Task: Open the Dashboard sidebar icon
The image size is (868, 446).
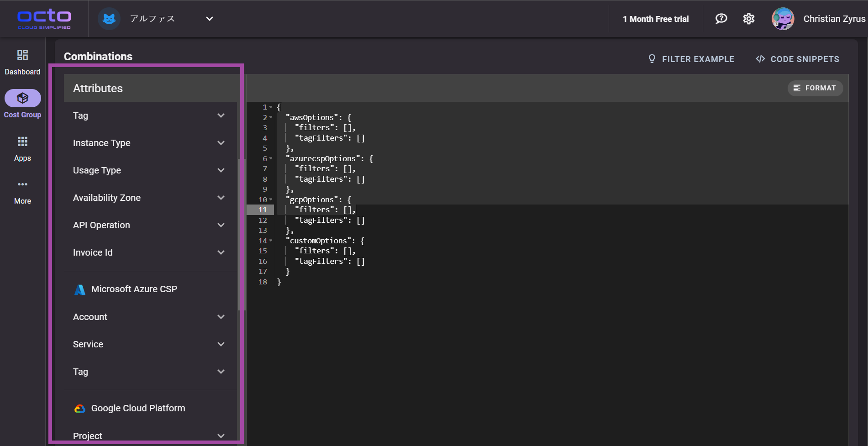Action: coord(22,55)
